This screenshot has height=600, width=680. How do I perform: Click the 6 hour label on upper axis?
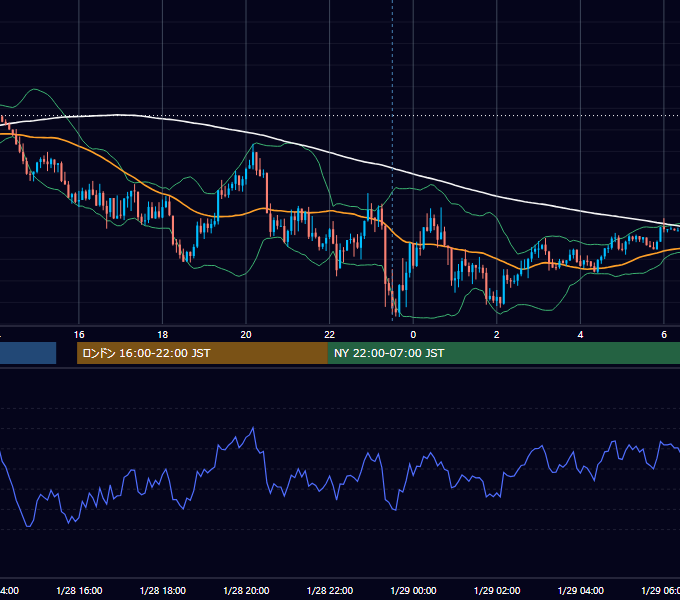click(664, 334)
